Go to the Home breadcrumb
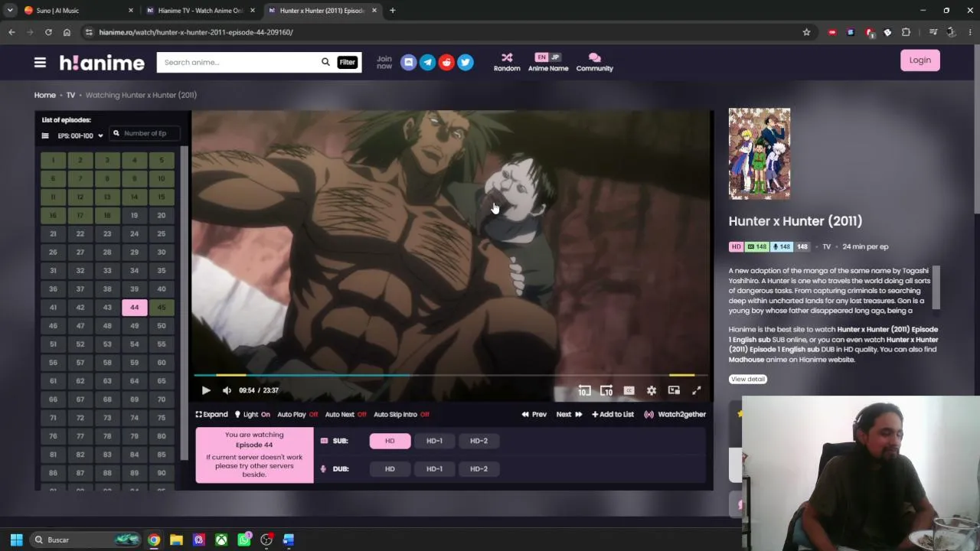 click(44, 95)
